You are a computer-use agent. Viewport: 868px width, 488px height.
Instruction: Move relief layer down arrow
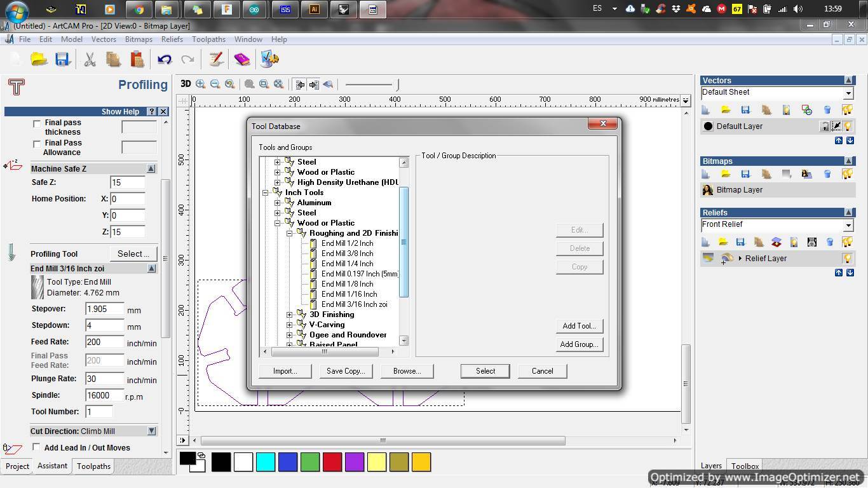tap(850, 273)
